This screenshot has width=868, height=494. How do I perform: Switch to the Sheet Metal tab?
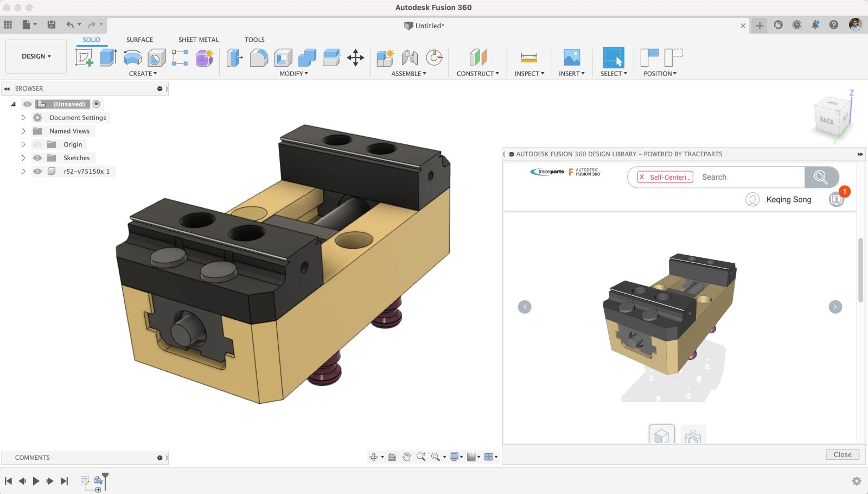pos(199,40)
